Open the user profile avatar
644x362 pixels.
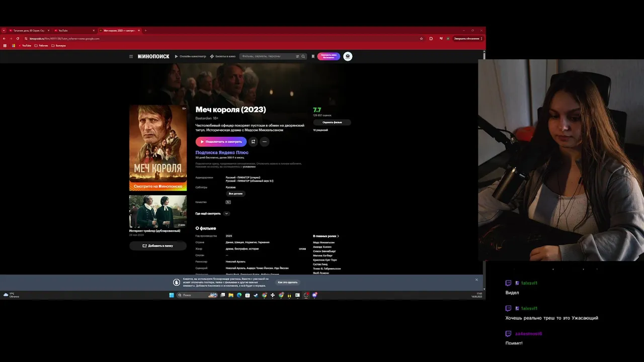[x=348, y=56]
